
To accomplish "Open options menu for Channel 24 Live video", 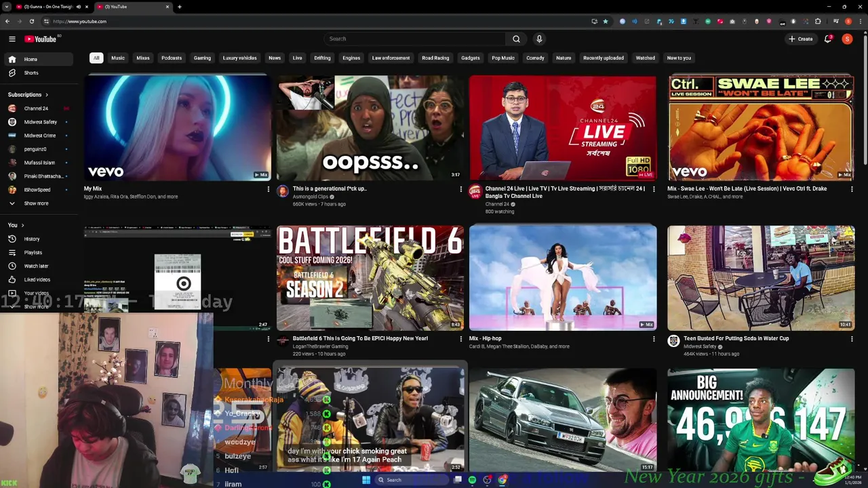I will pyautogui.click(x=654, y=189).
